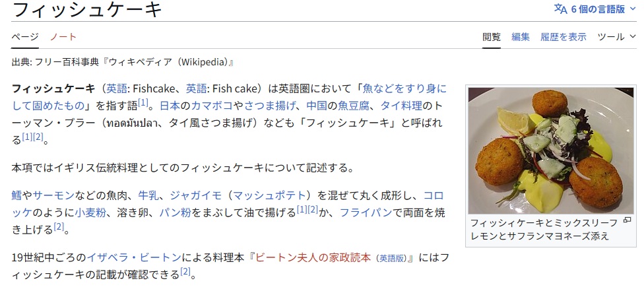Switch to the ノート tab
This screenshot has width=644, height=295.
pos(63,37)
